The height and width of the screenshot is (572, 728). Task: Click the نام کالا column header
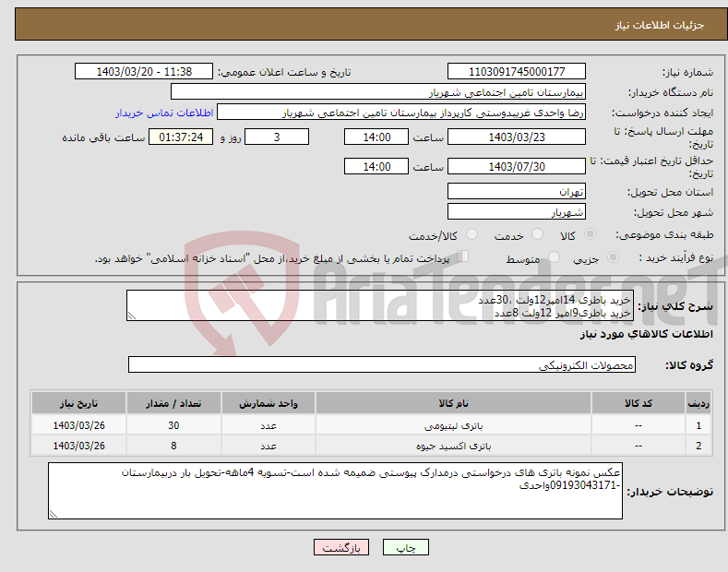pos(453,403)
